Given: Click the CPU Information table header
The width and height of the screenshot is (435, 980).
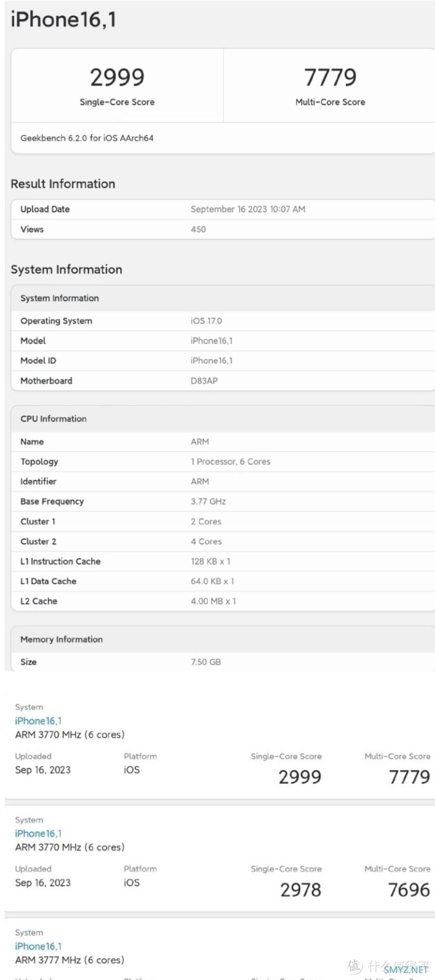Looking at the screenshot, I should pyautogui.click(x=53, y=419).
